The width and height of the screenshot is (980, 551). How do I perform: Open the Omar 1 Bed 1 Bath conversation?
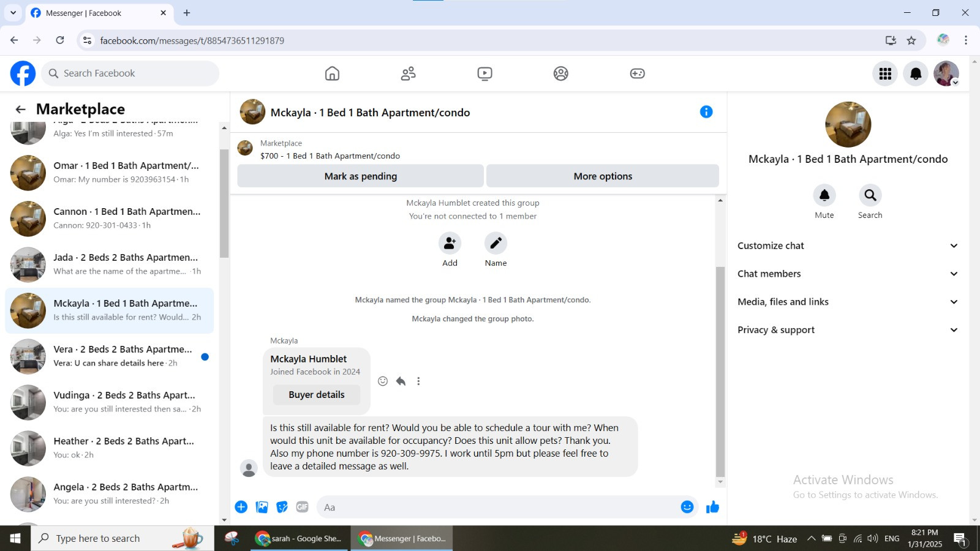click(110, 173)
